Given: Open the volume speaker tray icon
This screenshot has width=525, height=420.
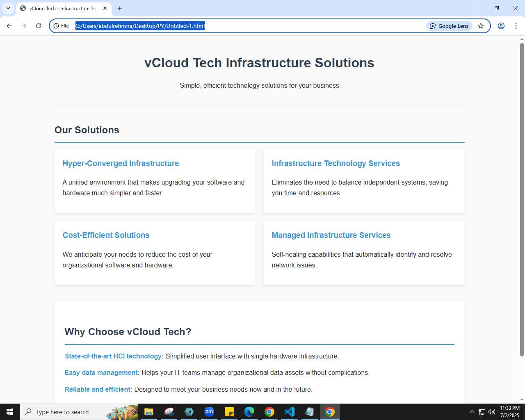Looking at the screenshot, I should click(492, 412).
